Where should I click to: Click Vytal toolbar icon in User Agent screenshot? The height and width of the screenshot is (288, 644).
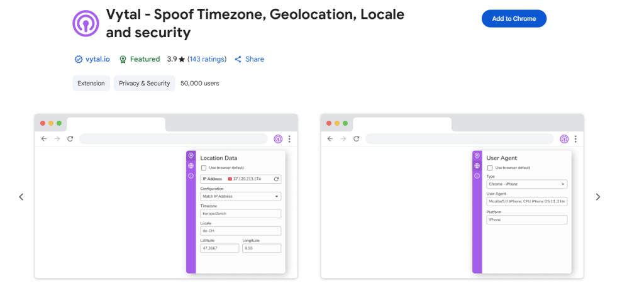click(564, 139)
